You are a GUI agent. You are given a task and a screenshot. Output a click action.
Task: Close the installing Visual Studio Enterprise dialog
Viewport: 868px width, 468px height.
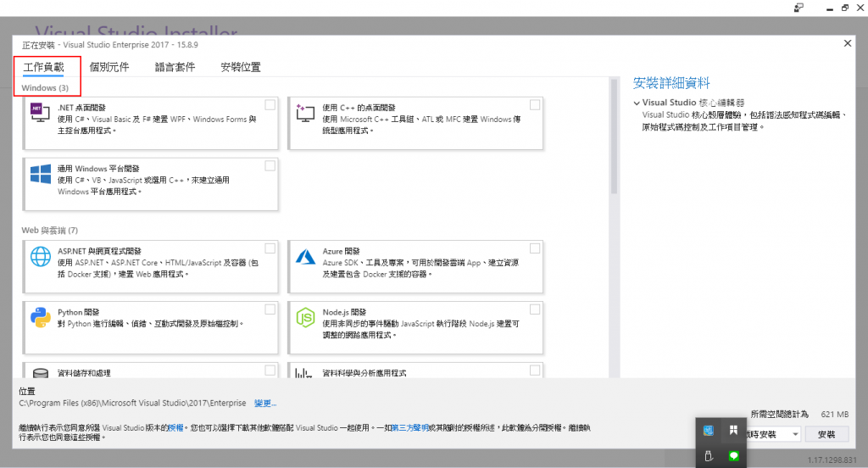[x=848, y=43]
